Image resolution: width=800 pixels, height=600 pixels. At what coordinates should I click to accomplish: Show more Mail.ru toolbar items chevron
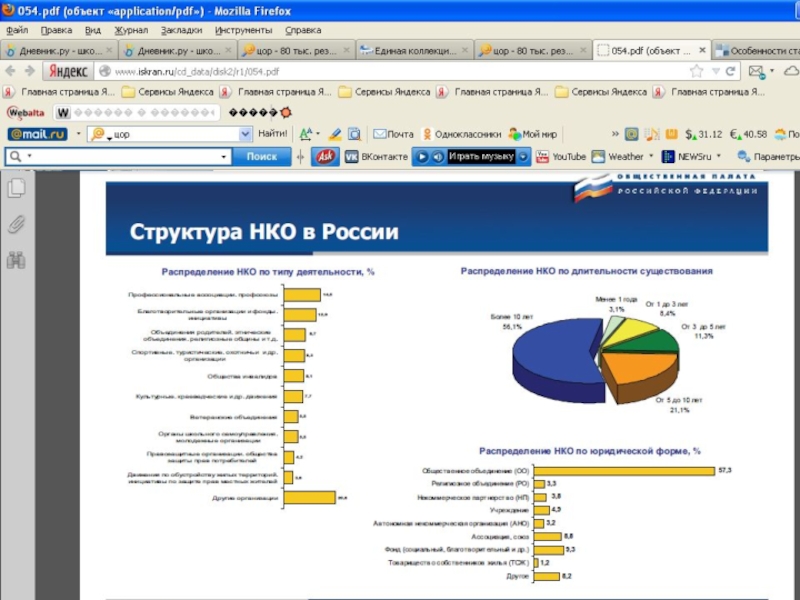615,134
